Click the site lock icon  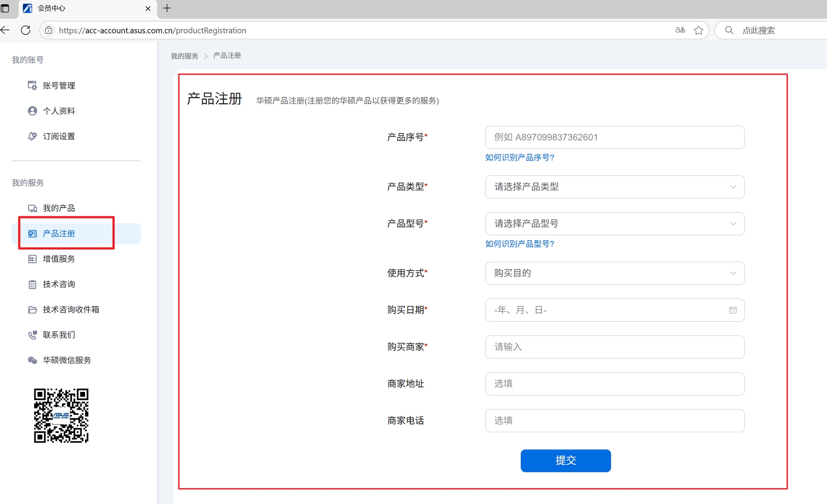(49, 30)
